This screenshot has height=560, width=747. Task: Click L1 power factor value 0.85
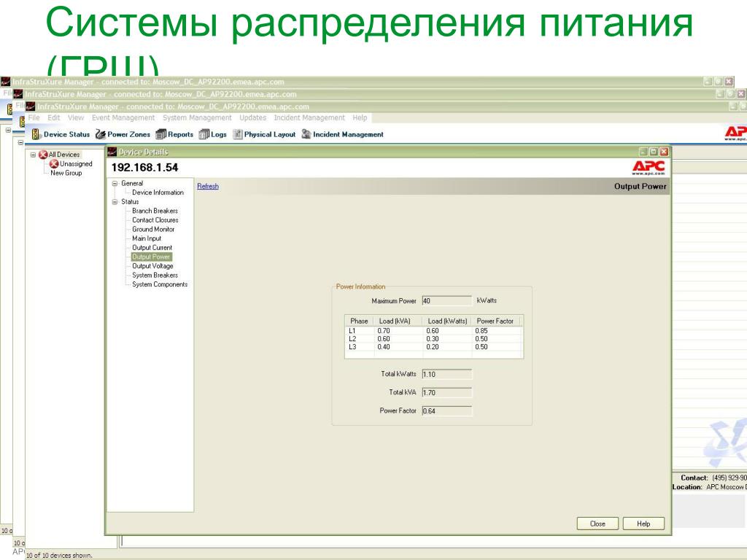(481, 331)
